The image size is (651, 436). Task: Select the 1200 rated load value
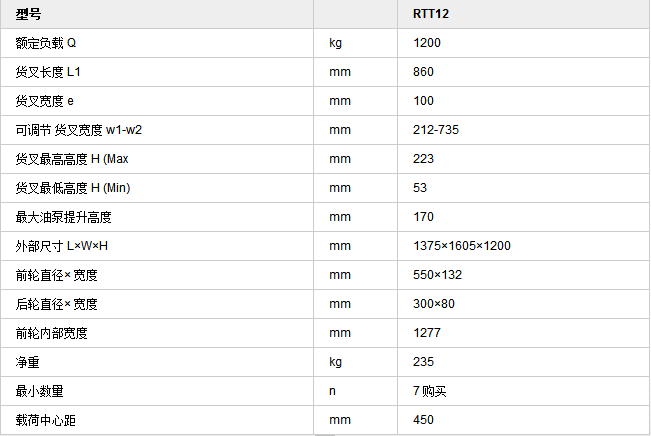(x=427, y=43)
